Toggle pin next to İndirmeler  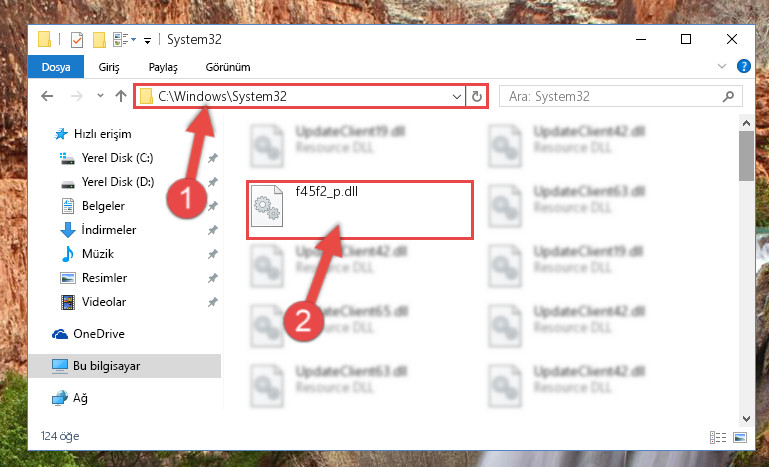pos(212,230)
